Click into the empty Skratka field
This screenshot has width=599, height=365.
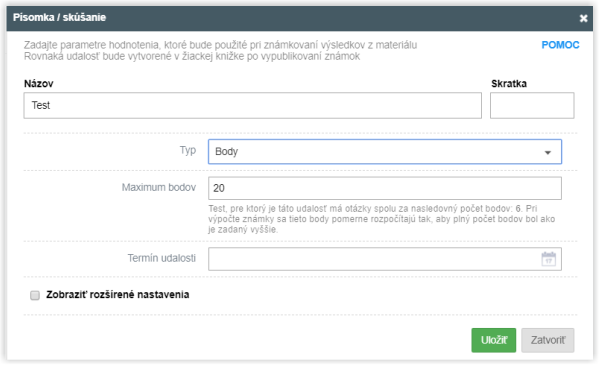tap(532, 105)
